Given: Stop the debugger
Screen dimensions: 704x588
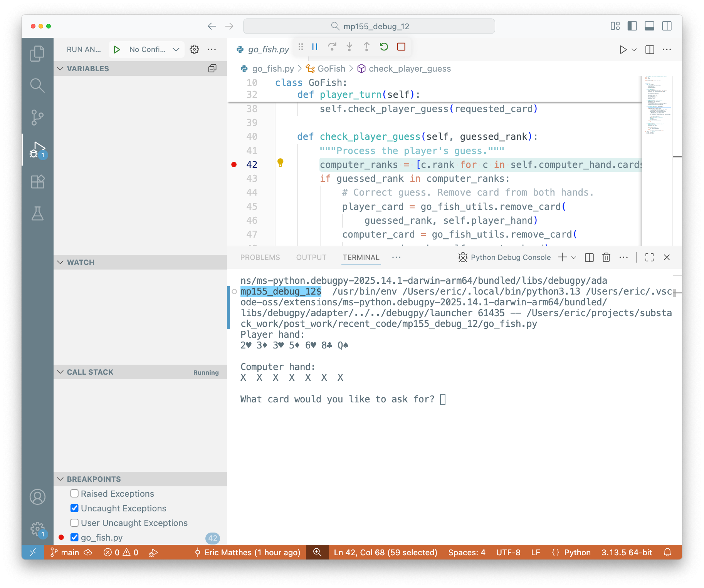Looking at the screenshot, I should point(401,47).
